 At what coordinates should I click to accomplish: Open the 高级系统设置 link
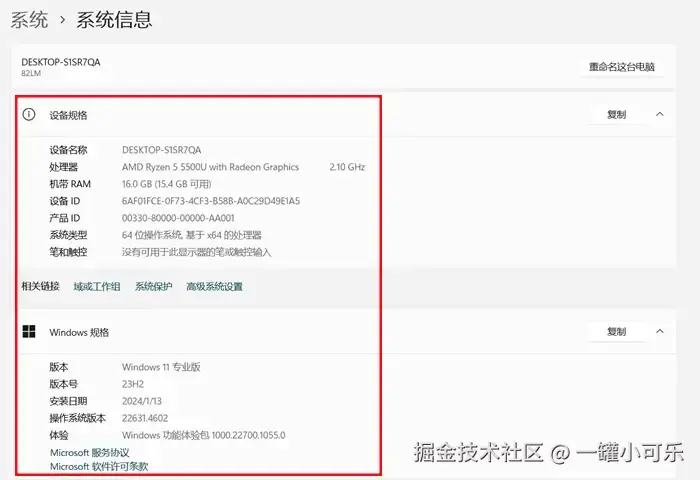pos(214,287)
